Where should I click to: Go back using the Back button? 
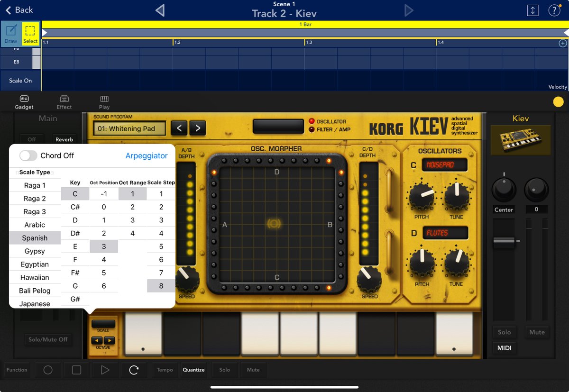[x=19, y=10]
